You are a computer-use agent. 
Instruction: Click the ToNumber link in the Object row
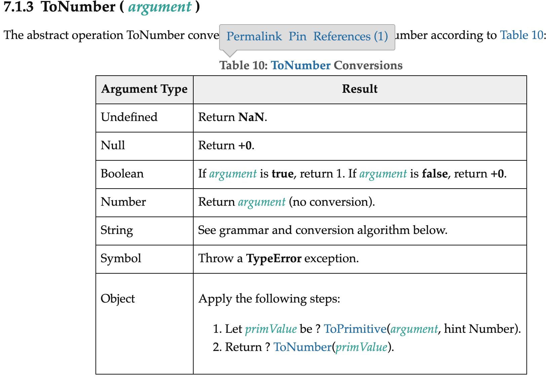coord(302,347)
